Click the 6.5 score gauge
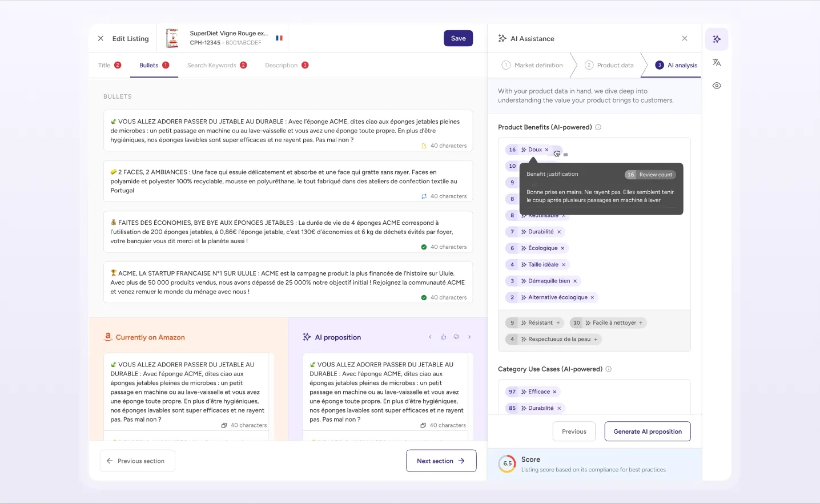 pyautogui.click(x=507, y=463)
